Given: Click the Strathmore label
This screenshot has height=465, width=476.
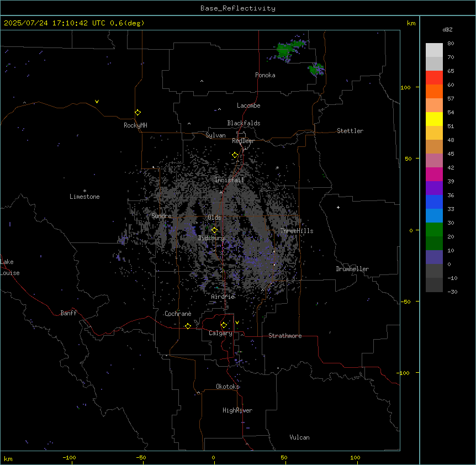Looking at the screenshot, I should click(x=285, y=336).
